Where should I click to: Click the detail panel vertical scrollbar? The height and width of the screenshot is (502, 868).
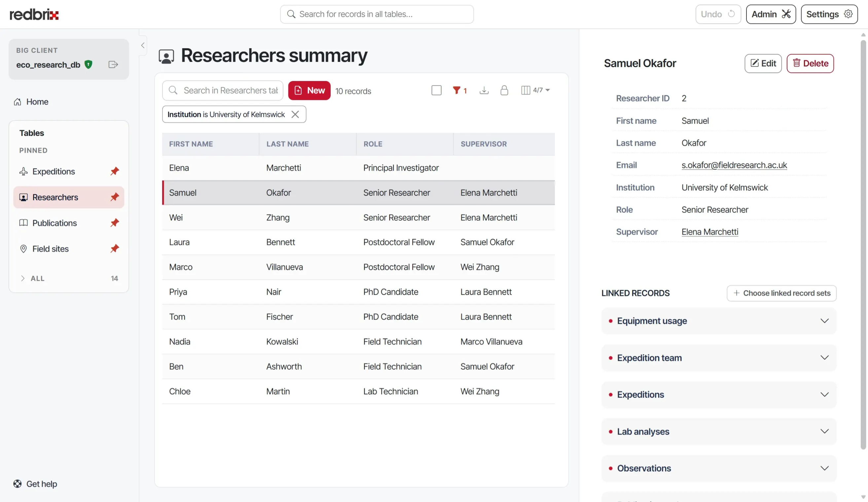point(863,245)
